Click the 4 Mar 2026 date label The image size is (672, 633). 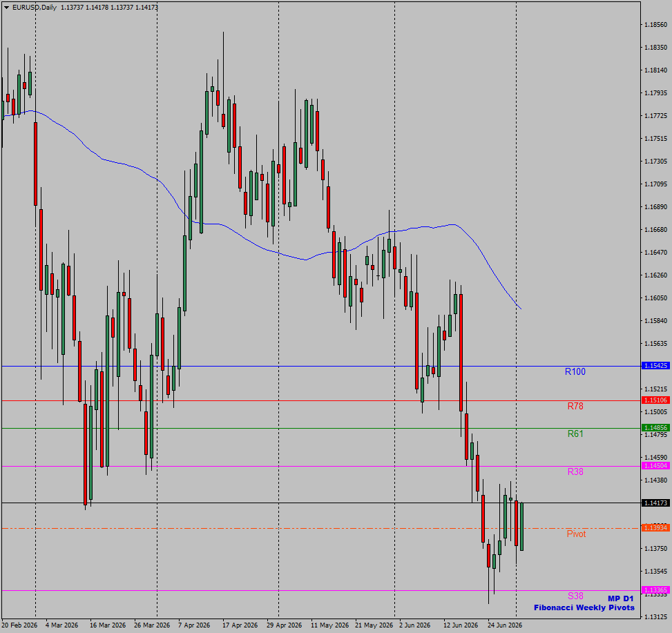click(61, 625)
